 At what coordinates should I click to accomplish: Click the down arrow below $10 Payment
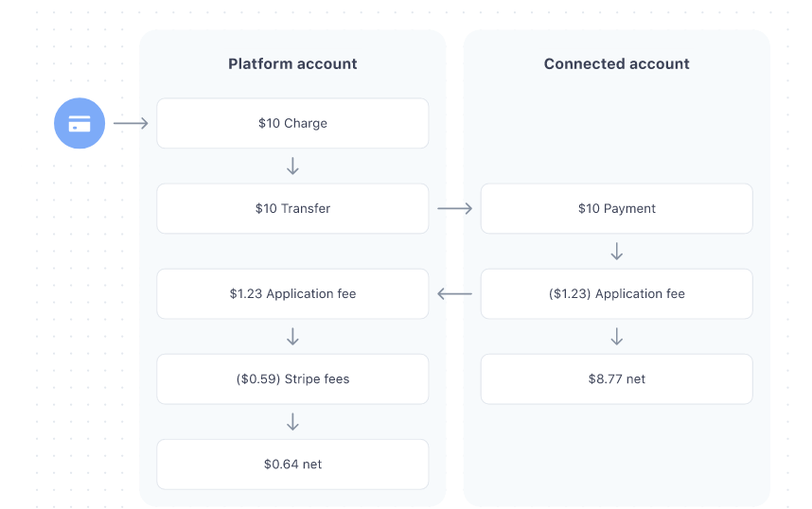click(x=617, y=252)
